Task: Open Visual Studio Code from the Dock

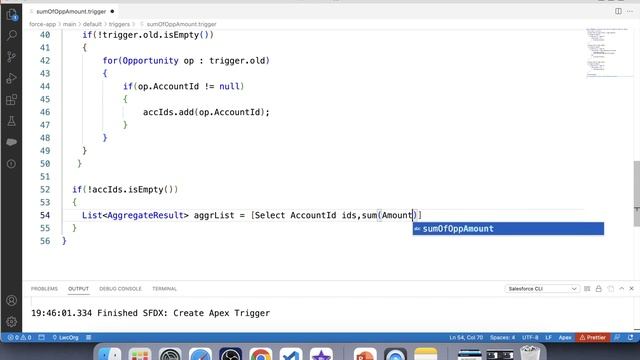Action: tap(291, 355)
